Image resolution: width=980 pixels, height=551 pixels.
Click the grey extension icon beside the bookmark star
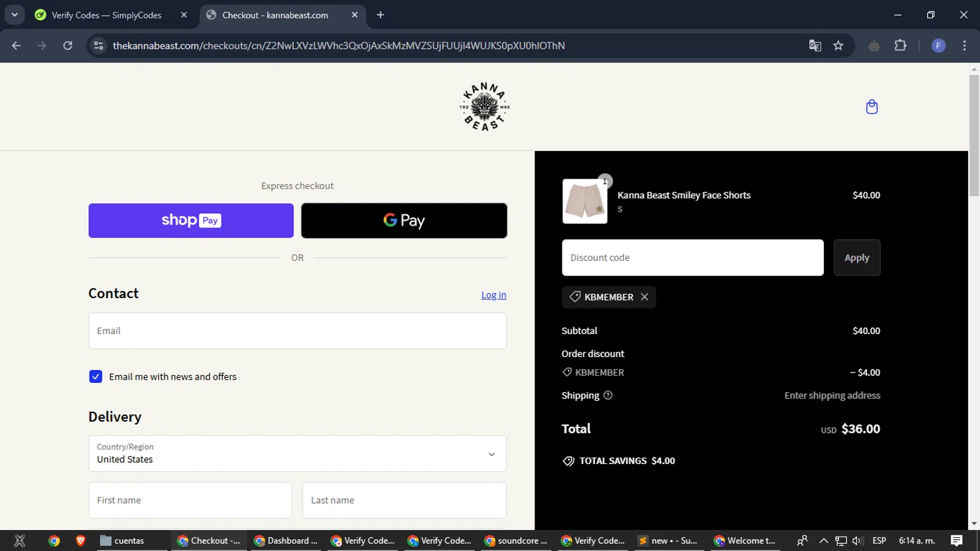(x=874, y=46)
